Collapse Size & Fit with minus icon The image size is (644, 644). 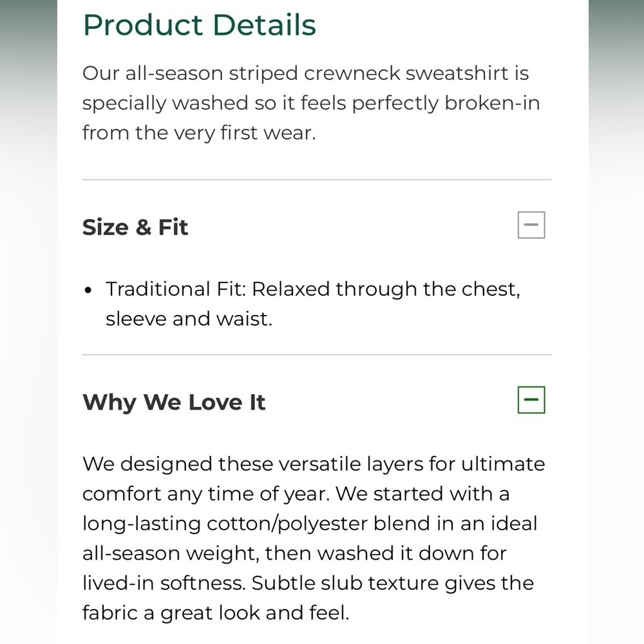(x=531, y=225)
